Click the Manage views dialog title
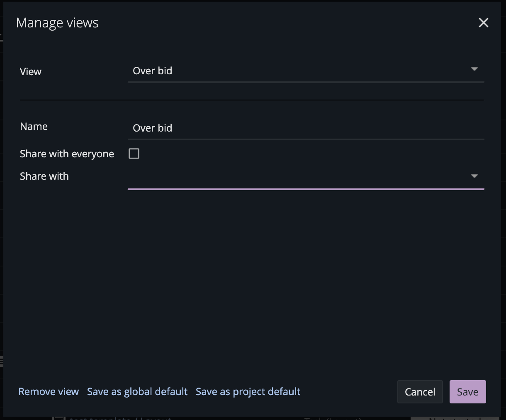506x420 pixels. [x=57, y=23]
